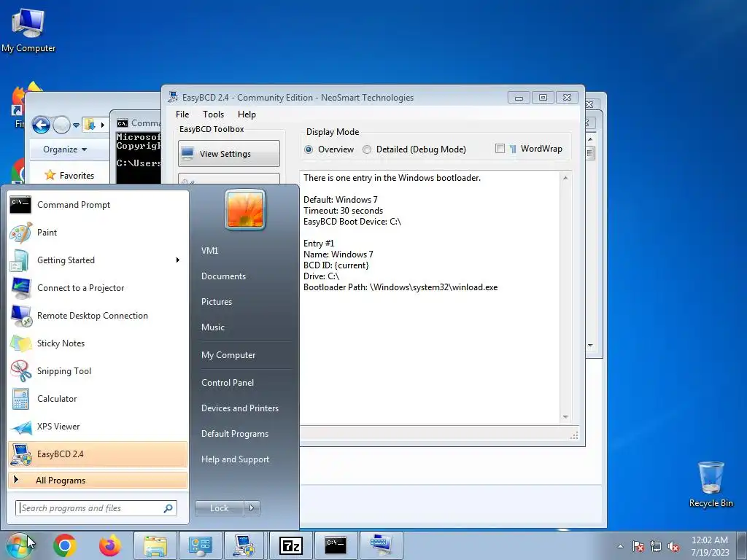Open Organize dropdown in Explorer window

pyautogui.click(x=65, y=149)
